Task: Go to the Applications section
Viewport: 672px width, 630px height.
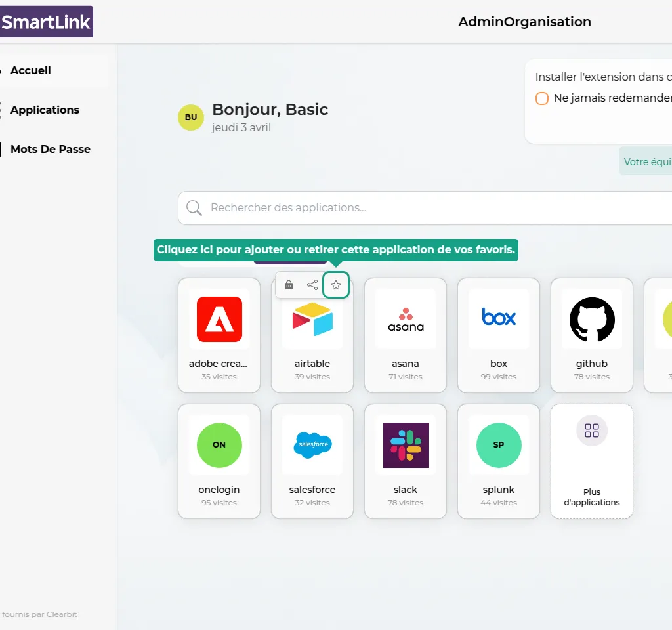Action: click(x=45, y=110)
